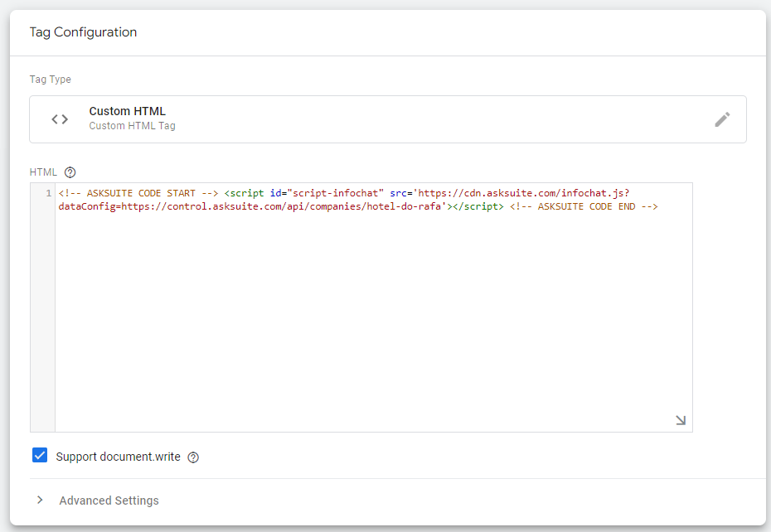
Task: Click the pencil edit icon for Tag Type
Action: coord(722,119)
